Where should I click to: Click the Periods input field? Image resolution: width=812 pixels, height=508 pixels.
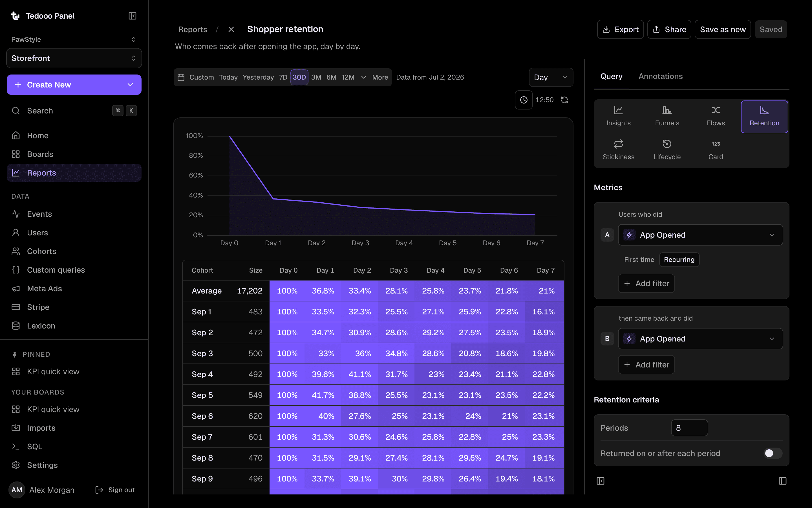coord(689,428)
